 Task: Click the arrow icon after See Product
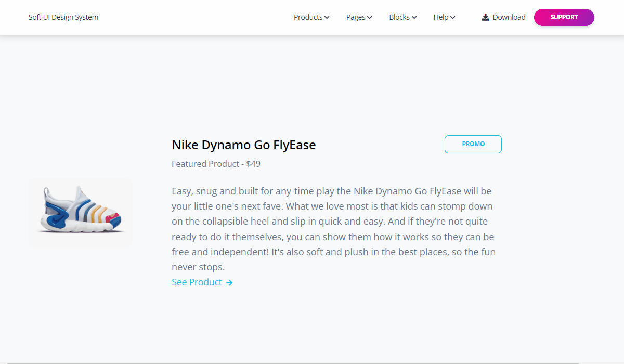point(229,282)
